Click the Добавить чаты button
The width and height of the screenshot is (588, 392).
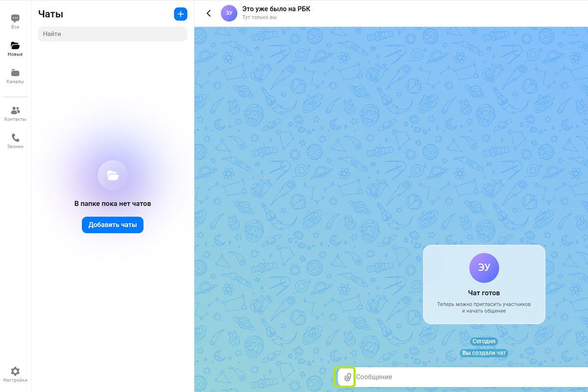[113, 225]
